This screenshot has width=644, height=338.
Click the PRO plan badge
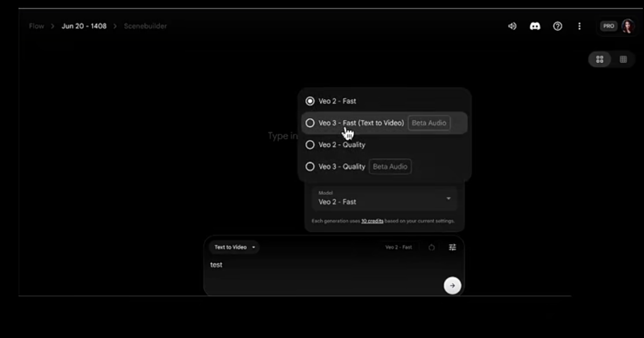(609, 26)
